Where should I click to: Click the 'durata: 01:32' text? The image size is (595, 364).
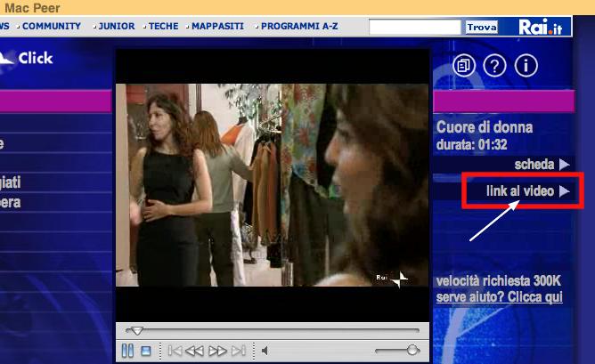click(x=471, y=144)
